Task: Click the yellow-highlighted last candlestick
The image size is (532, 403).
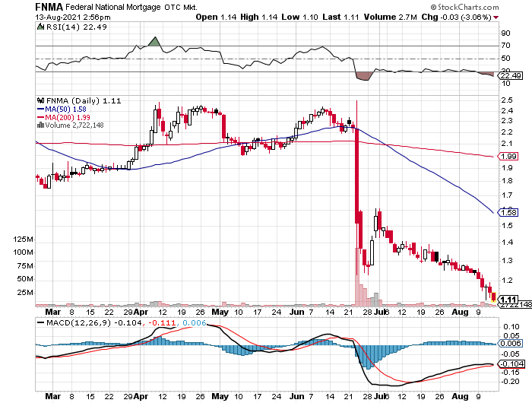Action: click(493, 297)
